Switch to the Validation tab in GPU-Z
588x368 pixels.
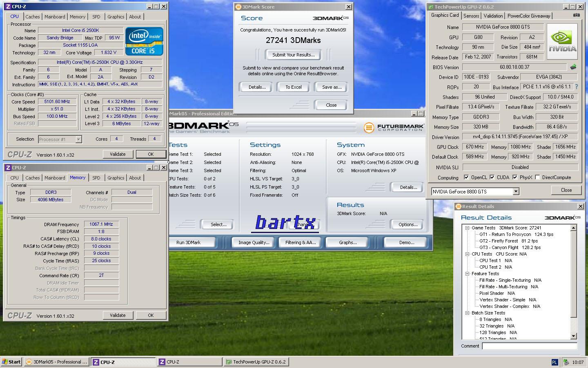493,16
